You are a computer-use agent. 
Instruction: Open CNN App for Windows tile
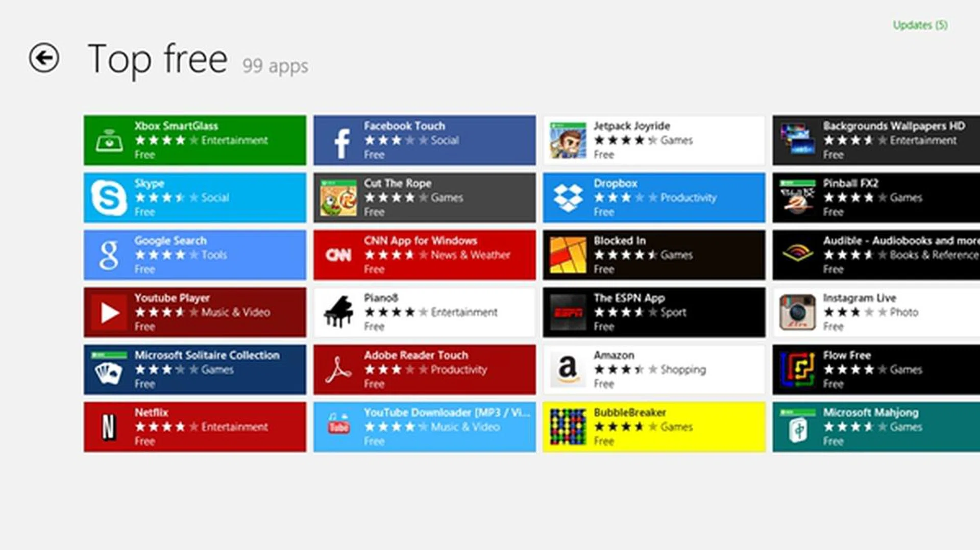pos(424,255)
